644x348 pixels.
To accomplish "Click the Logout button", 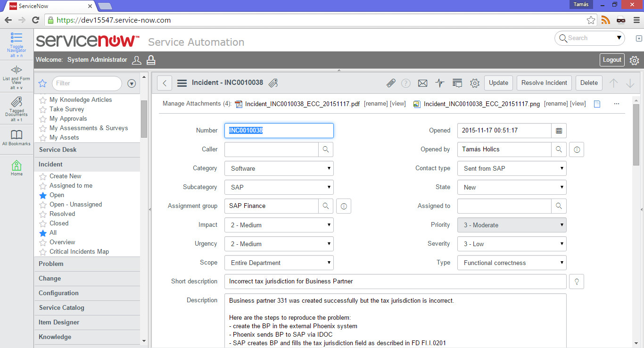I will click(612, 60).
